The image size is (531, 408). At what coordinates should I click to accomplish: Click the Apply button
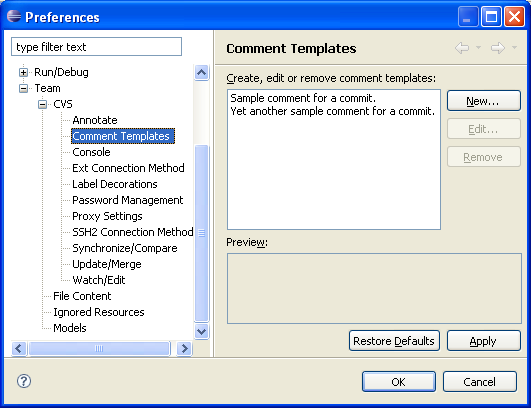[484, 341]
